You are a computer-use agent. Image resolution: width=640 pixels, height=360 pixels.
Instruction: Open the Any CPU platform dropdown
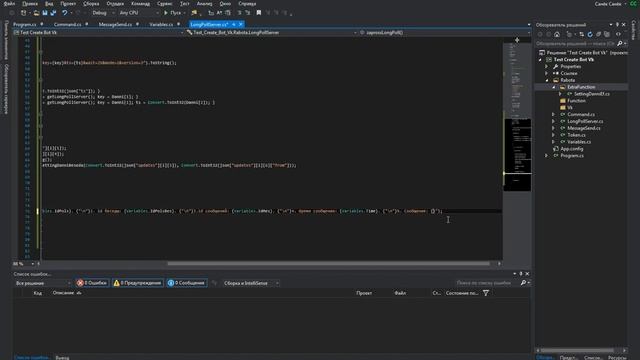139,13
